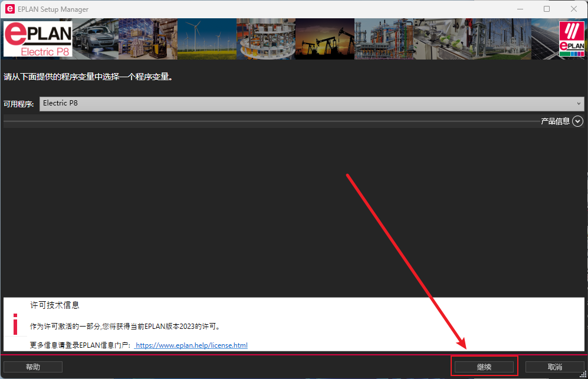The image size is (588, 379).
Task: Click the red info icon beside 许可技术信息
Action: pos(15,324)
